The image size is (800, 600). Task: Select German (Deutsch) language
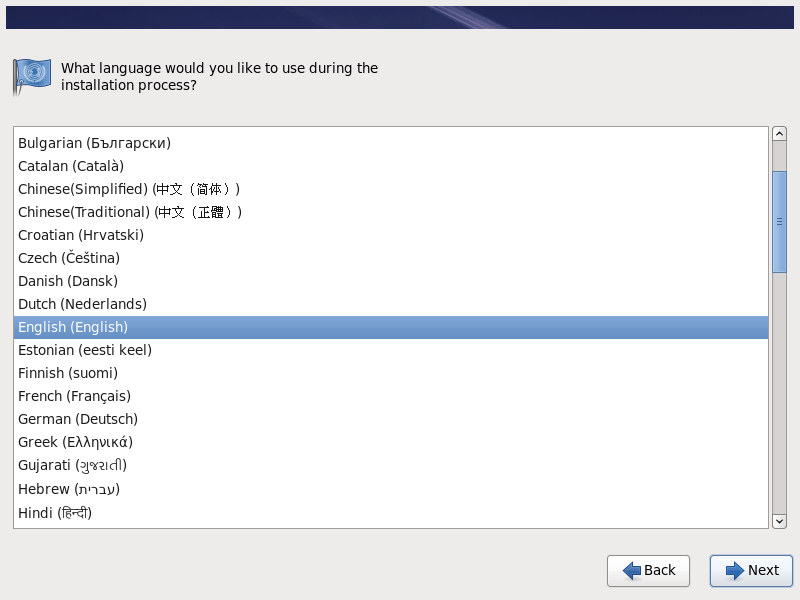point(78,419)
